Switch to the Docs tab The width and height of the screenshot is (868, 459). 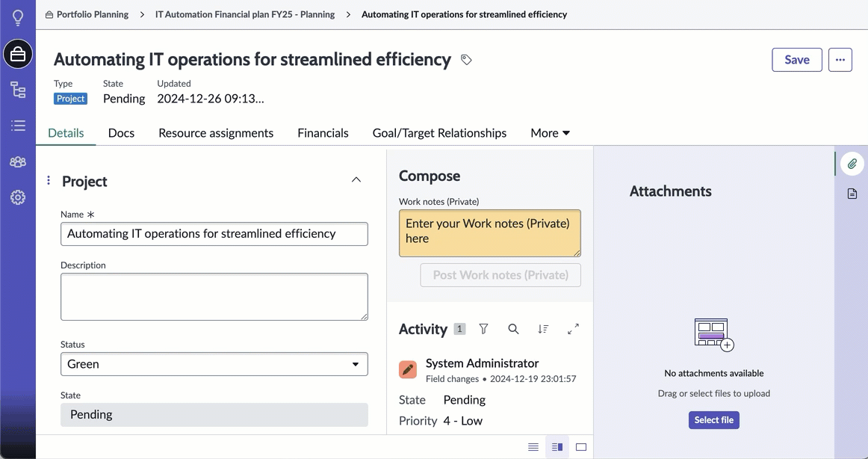(x=121, y=133)
